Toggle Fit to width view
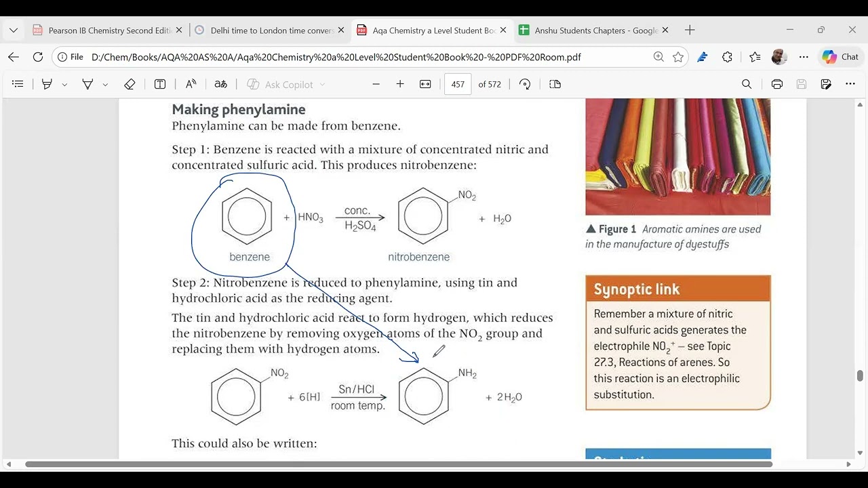Image resolution: width=868 pixels, height=488 pixels. (425, 84)
